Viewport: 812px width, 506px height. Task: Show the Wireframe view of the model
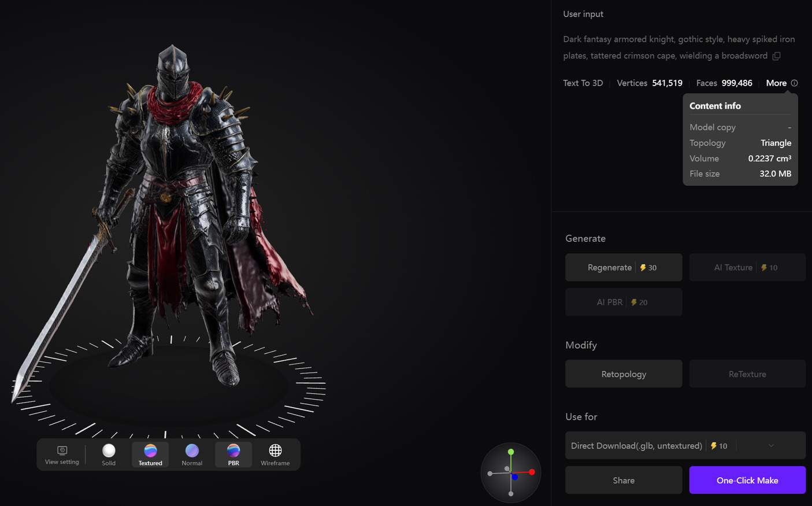275,454
